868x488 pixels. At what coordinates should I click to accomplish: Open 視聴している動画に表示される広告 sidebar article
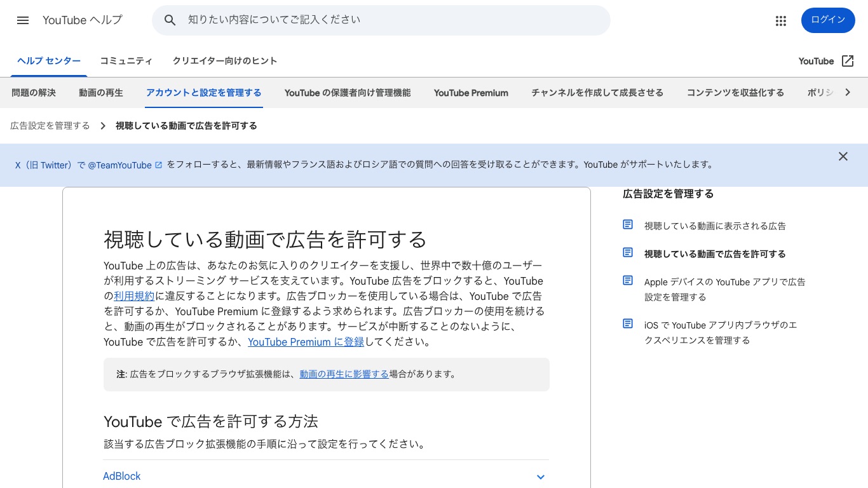(715, 226)
